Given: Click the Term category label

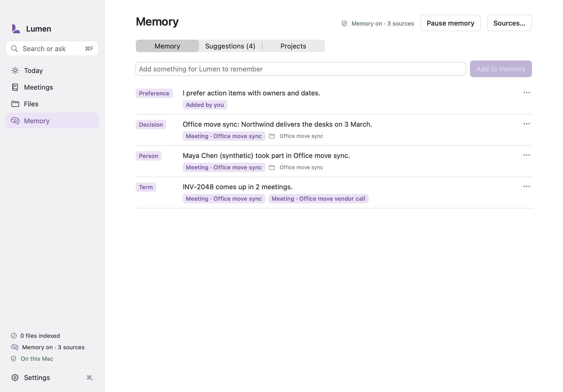Looking at the screenshot, I should pos(146,187).
